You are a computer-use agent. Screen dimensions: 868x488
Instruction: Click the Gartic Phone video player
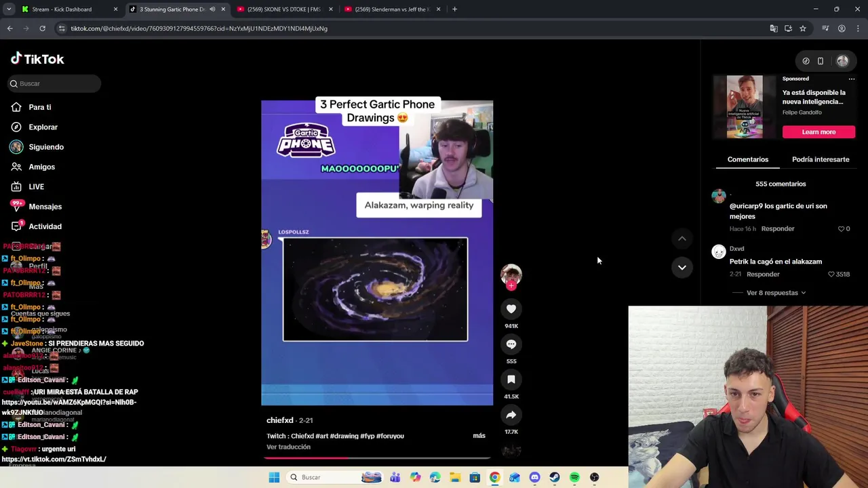[x=377, y=253]
